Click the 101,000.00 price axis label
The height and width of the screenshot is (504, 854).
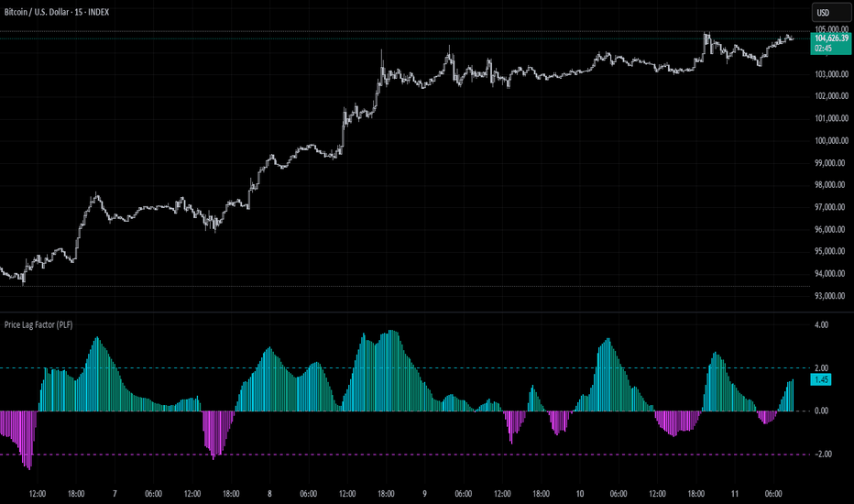(831, 118)
